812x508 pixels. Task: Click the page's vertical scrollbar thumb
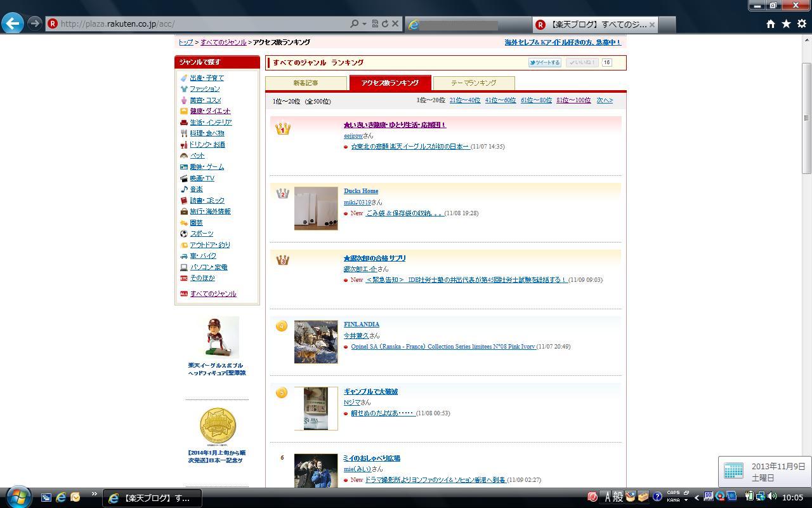[x=806, y=117]
